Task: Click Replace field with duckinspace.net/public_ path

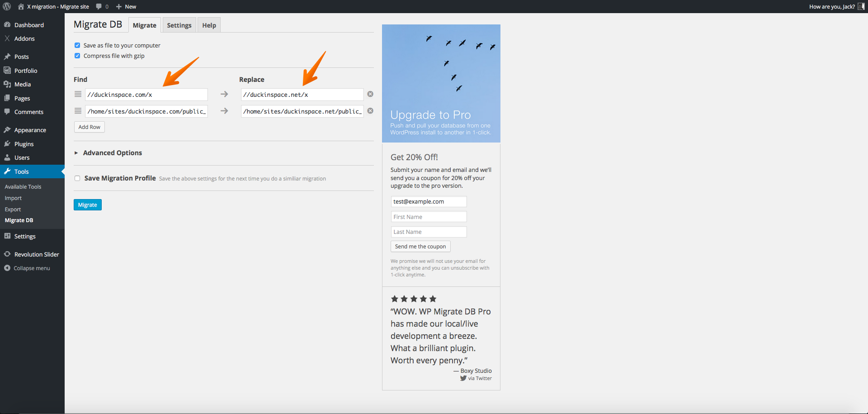Action: pos(302,111)
